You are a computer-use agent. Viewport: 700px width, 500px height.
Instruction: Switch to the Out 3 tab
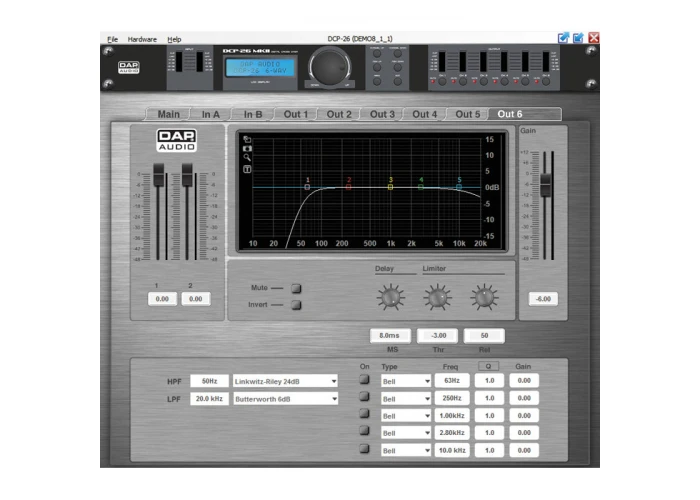(x=382, y=114)
